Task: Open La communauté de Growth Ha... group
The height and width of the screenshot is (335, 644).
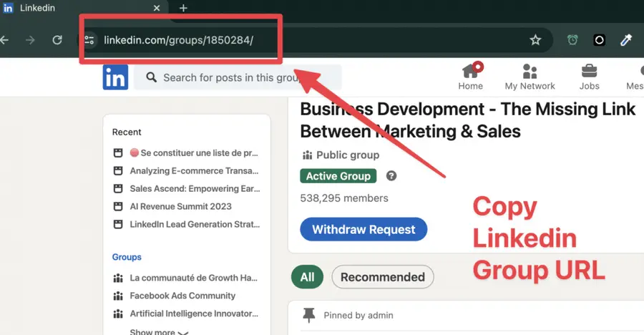Action: (x=193, y=278)
